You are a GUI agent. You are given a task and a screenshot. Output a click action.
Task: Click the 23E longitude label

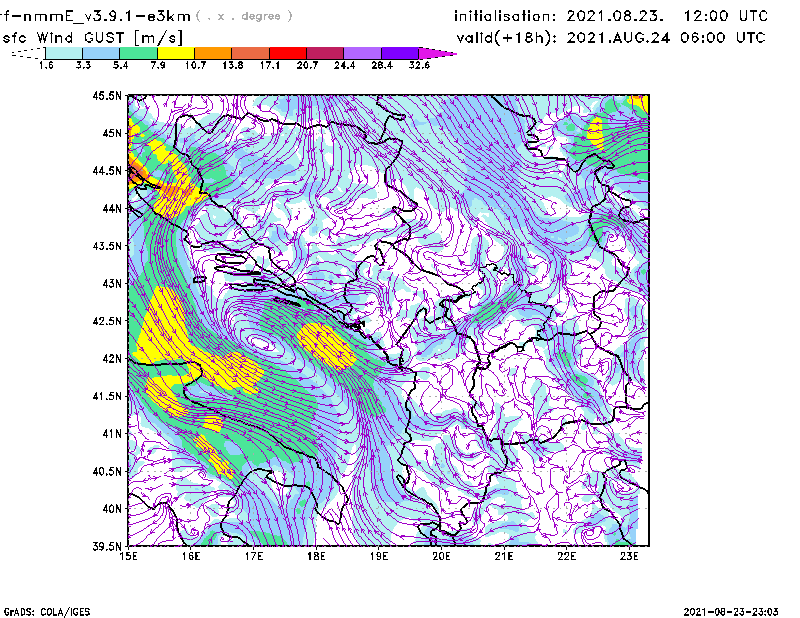(629, 556)
